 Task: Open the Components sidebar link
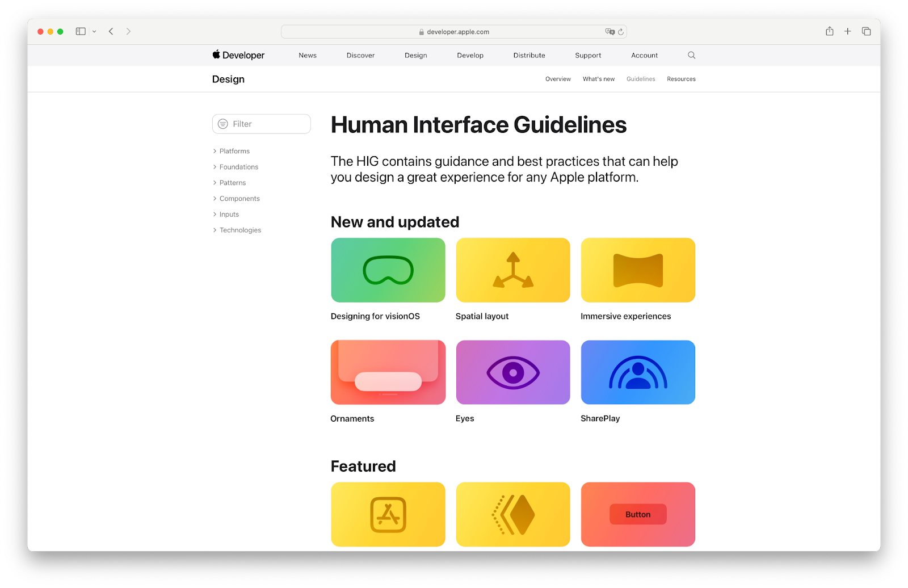239,199
